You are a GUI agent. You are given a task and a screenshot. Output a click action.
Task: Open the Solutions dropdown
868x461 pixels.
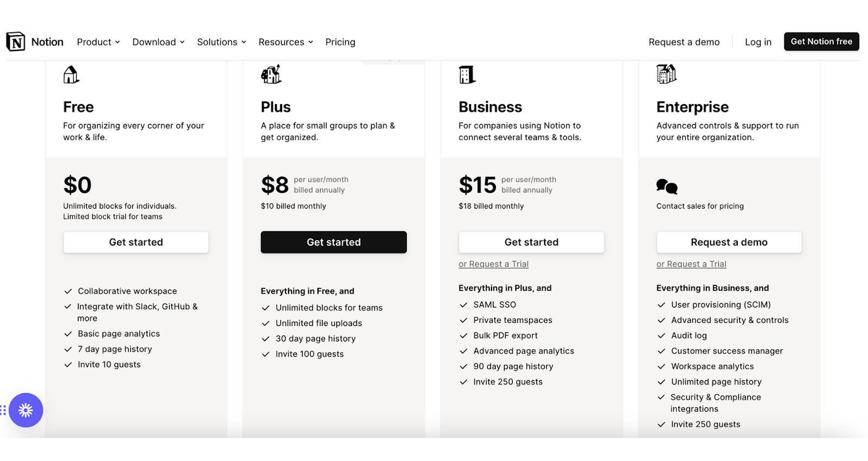[x=221, y=42]
